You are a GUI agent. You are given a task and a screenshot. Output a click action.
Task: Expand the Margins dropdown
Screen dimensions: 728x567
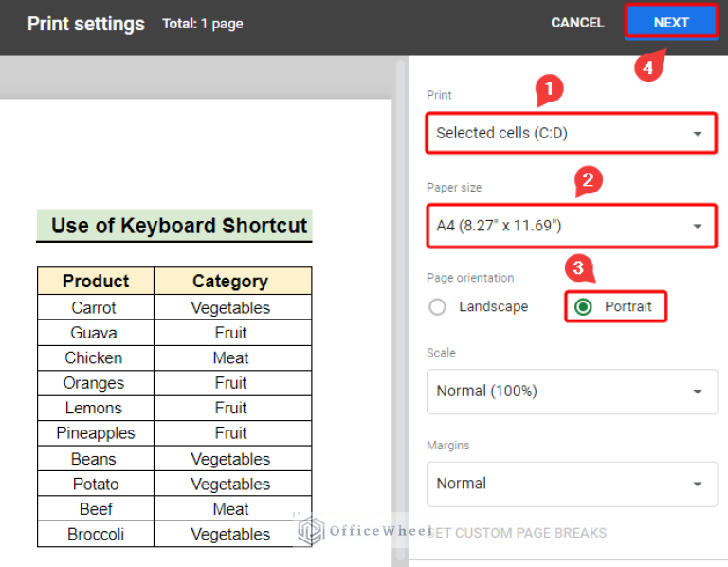[x=571, y=484]
